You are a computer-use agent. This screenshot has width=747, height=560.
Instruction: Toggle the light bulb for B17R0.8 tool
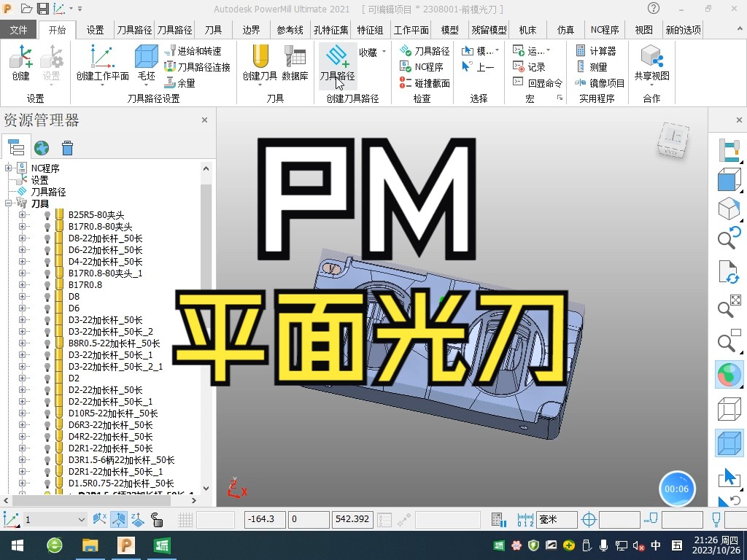[47, 285]
